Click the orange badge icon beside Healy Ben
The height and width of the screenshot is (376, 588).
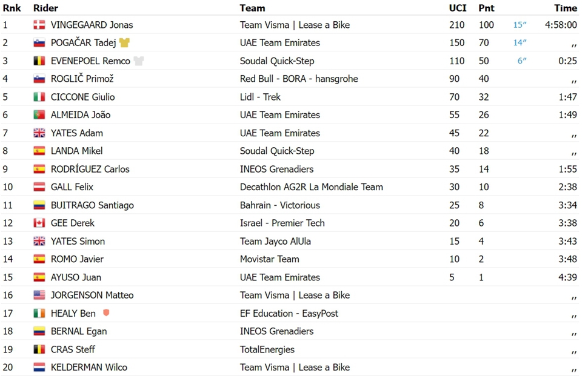click(106, 312)
